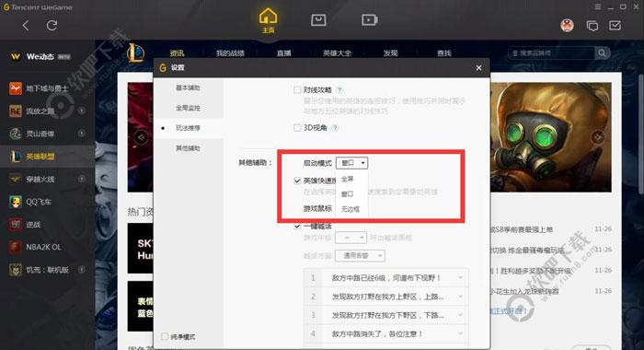The image size is (644, 350).
Task: Open 玩法推荐 settings section
Action: [188, 128]
